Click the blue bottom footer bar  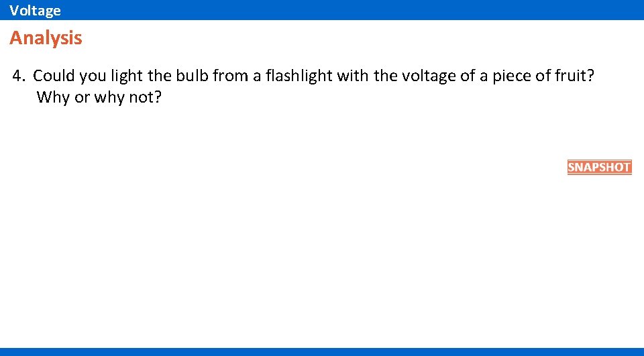point(322,351)
